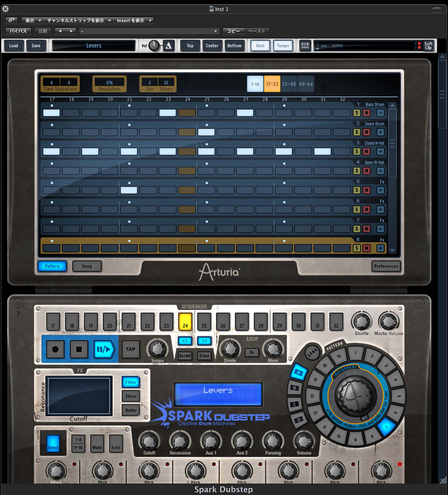Open the Insert を表示 dropdown

tap(134, 20)
